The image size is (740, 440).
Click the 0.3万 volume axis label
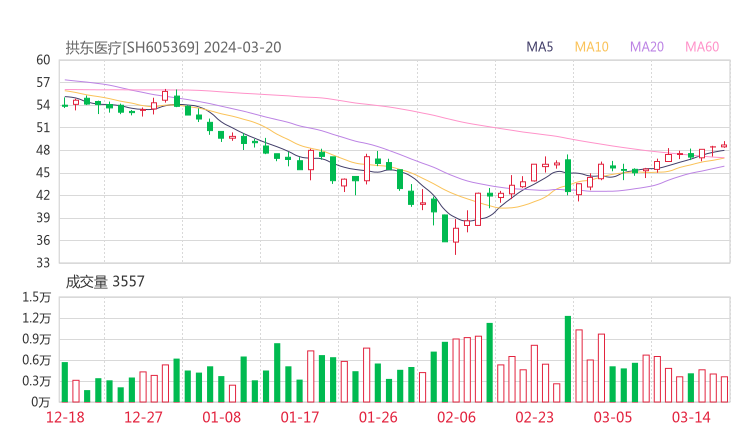point(36,381)
